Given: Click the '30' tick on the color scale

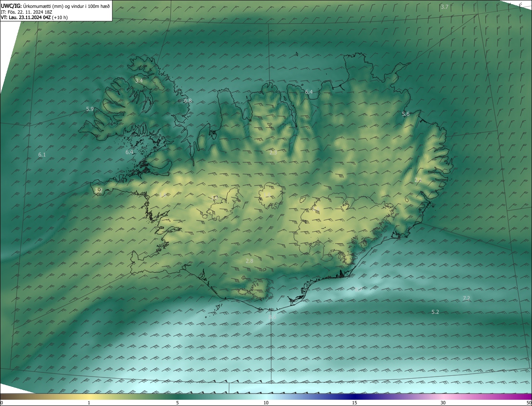Looking at the screenshot, I should click(x=443, y=403).
